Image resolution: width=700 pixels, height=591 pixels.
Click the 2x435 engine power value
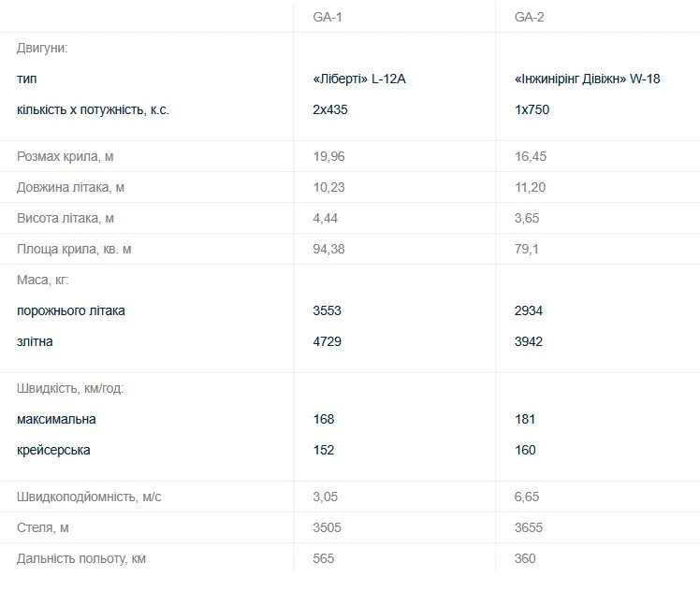pos(328,109)
